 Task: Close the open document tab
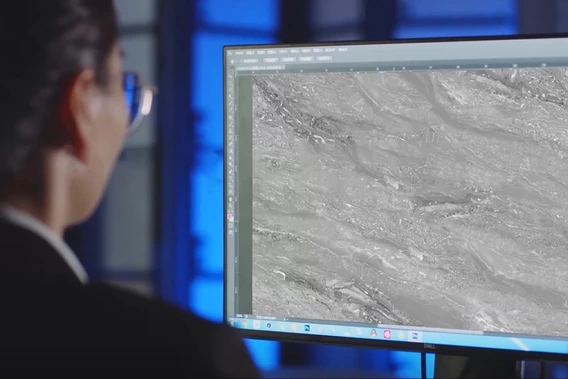pyautogui.click(x=284, y=67)
